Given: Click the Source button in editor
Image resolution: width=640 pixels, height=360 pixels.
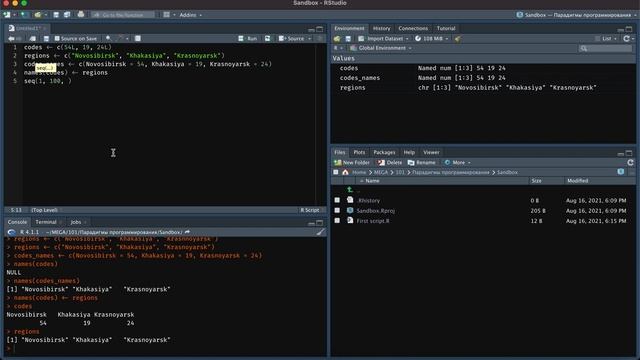Looking at the screenshot, I should (292, 38).
